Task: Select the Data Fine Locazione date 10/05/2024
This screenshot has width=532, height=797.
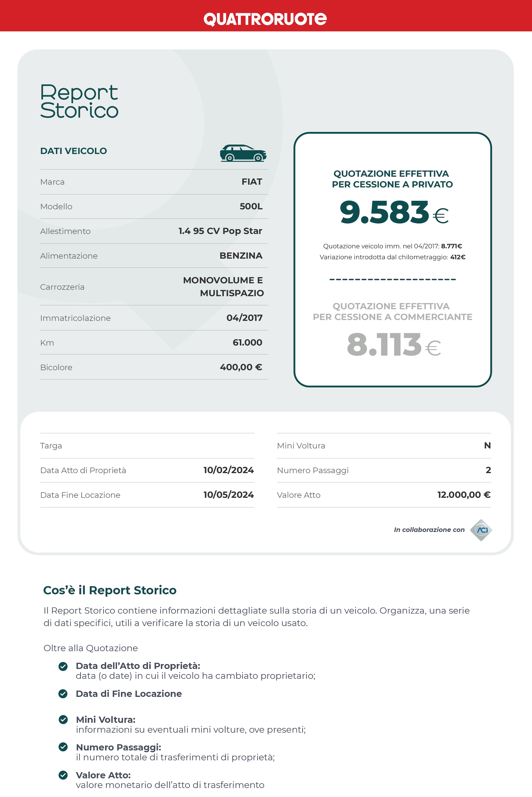Action: (x=228, y=495)
